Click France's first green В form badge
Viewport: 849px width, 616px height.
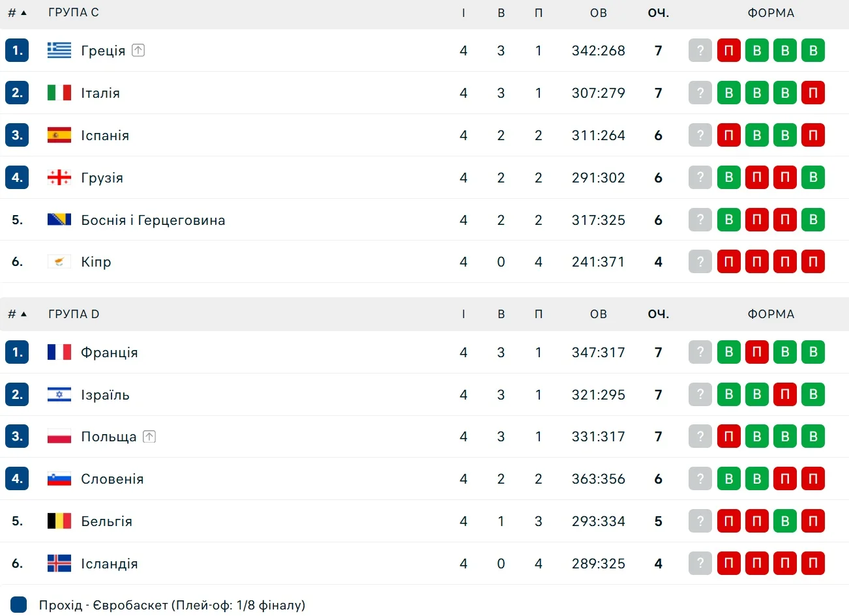729,352
